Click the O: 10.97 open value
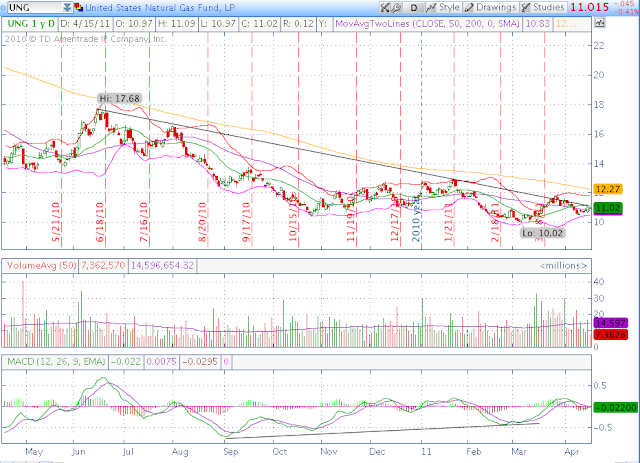 pyautogui.click(x=134, y=24)
